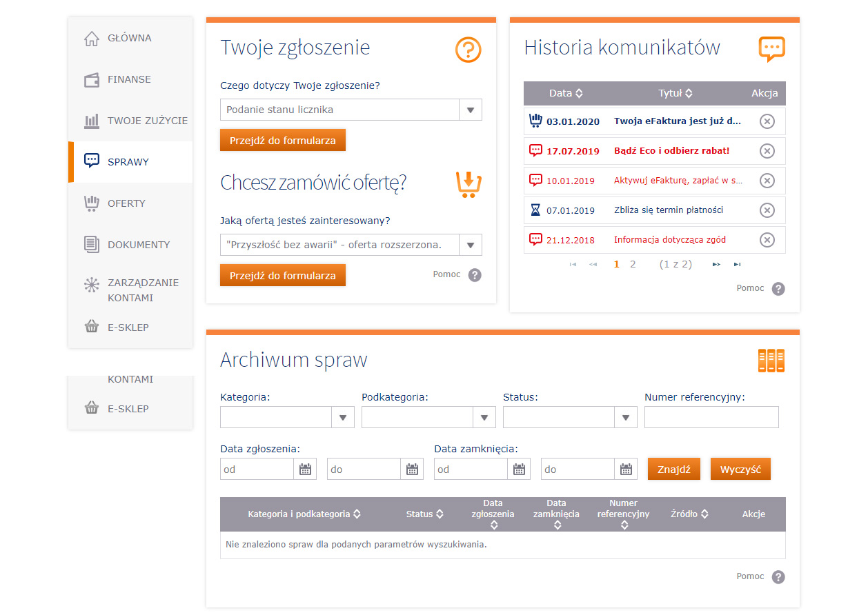Select the home icon next to GŁÓWNA
Viewport: 868px width, 615px height.
pyautogui.click(x=91, y=37)
